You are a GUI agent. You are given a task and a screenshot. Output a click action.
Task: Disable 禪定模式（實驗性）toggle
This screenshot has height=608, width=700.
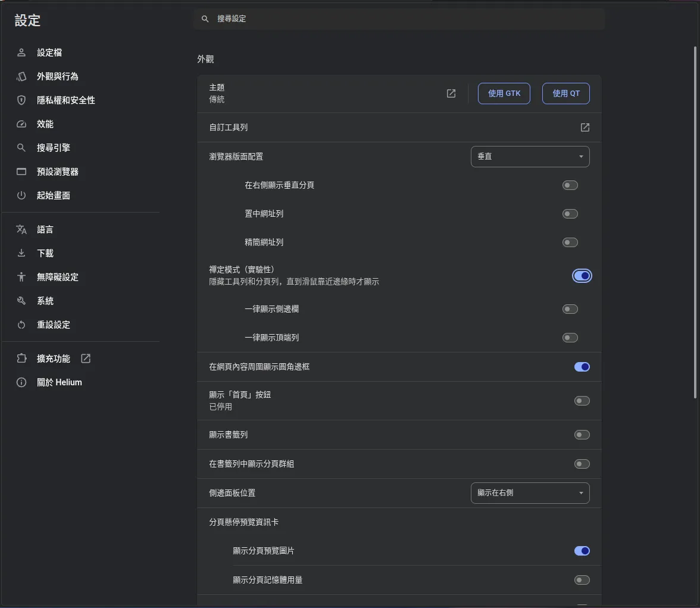[582, 276]
